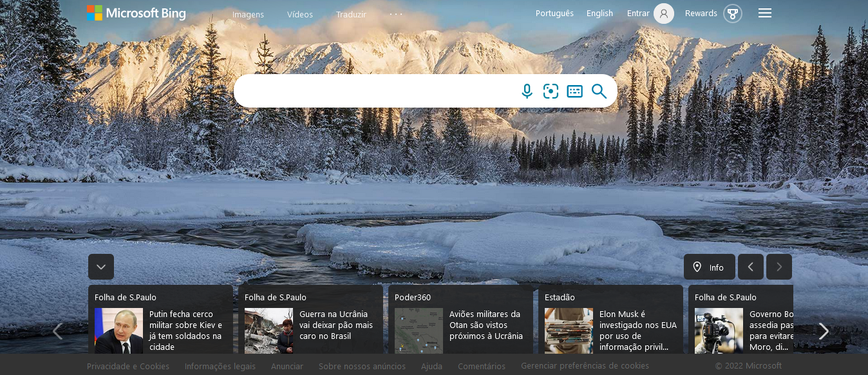Collapse the news feed with chevron button
The width and height of the screenshot is (868, 375).
[x=101, y=267]
